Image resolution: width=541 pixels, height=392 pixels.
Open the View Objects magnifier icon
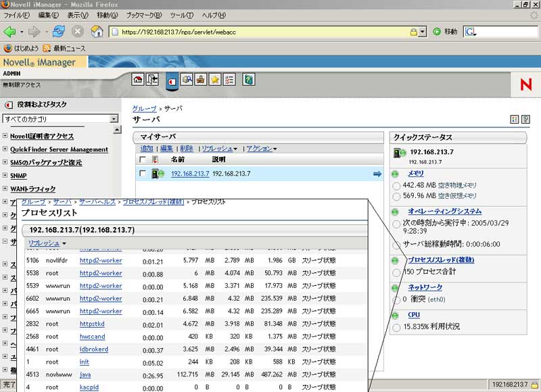pyautogui.click(x=187, y=80)
